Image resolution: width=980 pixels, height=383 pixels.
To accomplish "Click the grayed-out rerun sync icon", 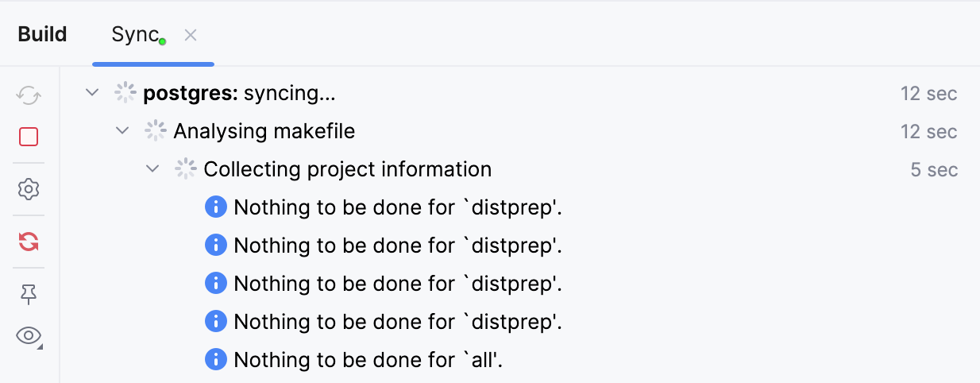I will (29, 96).
